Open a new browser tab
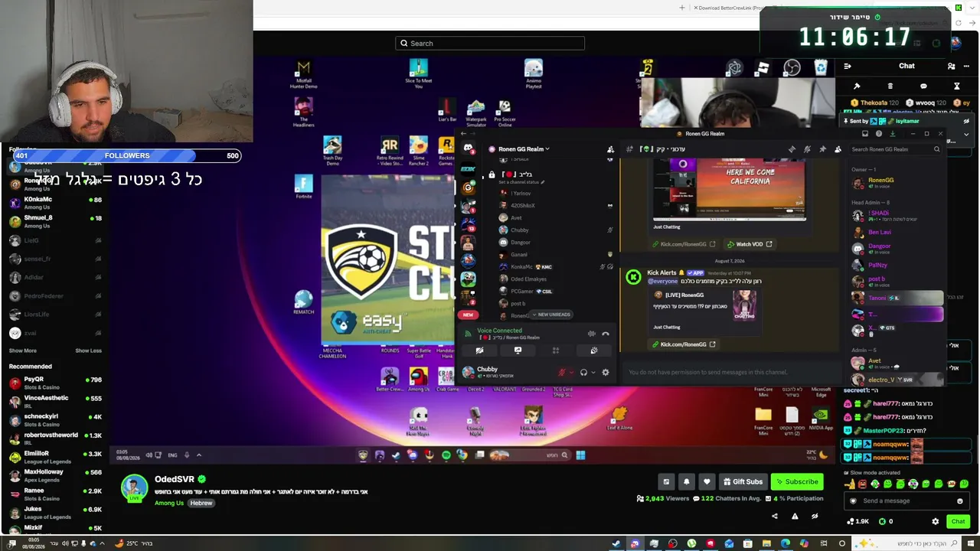 click(x=682, y=8)
